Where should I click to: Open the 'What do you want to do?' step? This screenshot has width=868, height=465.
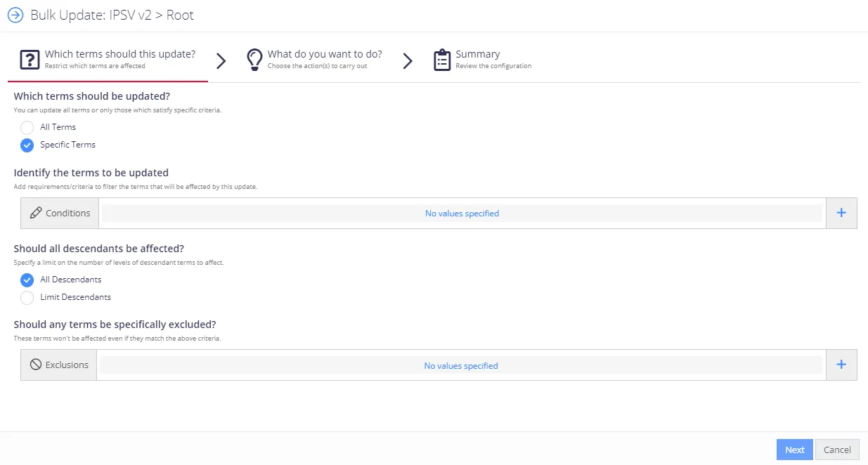click(x=315, y=60)
